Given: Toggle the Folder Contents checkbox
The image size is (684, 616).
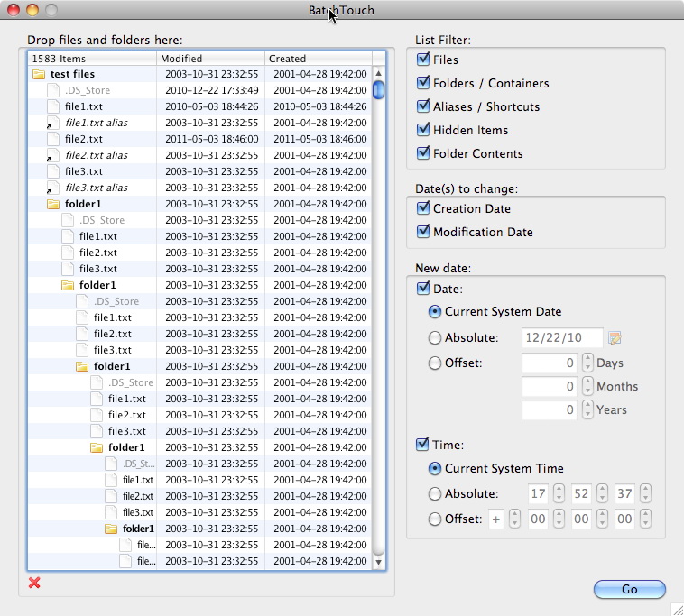Looking at the screenshot, I should pos(423,153).
